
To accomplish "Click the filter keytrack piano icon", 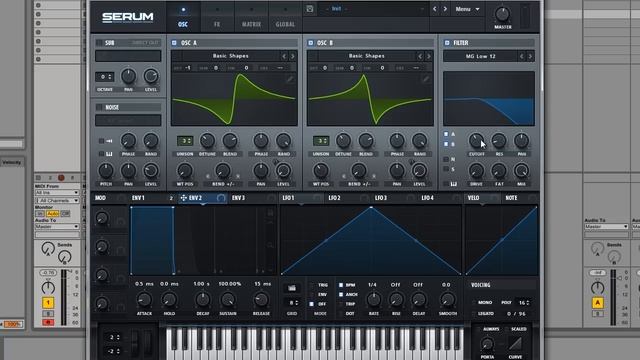I will (x=453, y=184).
